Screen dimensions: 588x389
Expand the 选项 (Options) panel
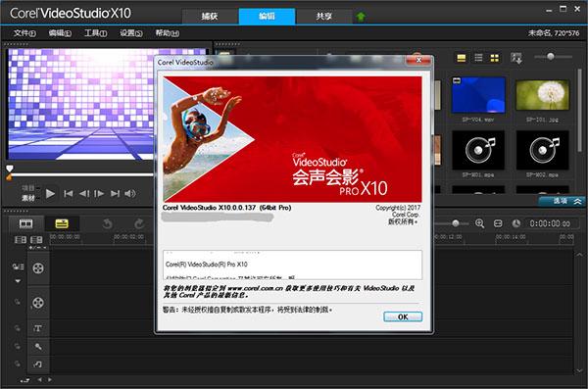click(x=563, y=202)
